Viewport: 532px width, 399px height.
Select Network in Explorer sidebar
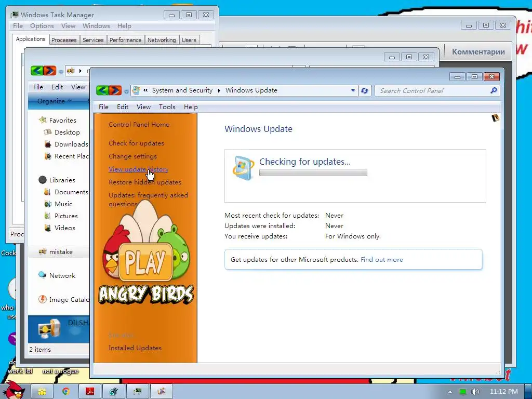click(62, 275)
